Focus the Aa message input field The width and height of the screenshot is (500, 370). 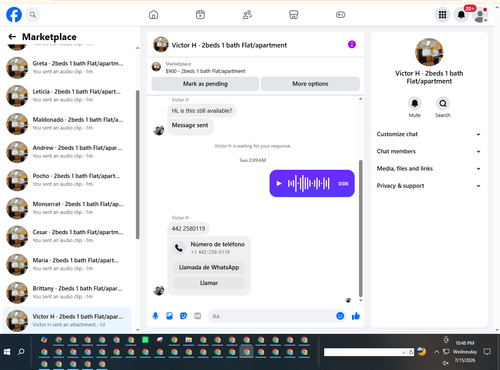[272, 316]
